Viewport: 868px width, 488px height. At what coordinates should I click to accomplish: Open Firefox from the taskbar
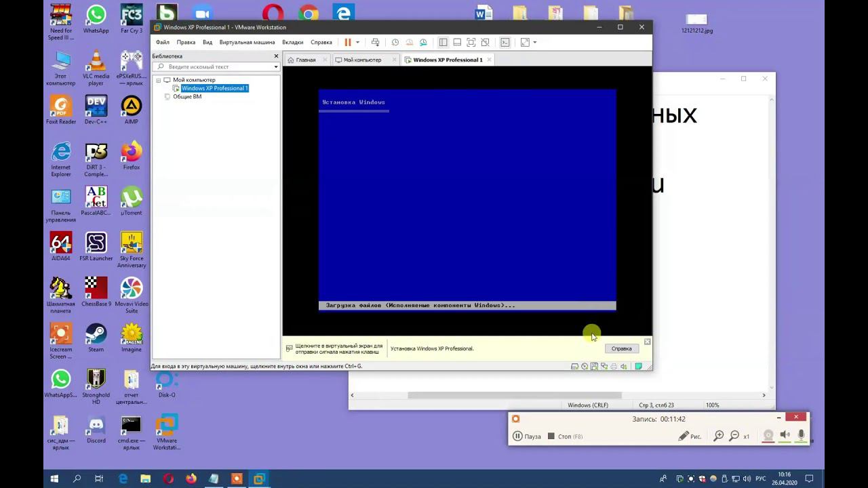click(x=191, y=479)
